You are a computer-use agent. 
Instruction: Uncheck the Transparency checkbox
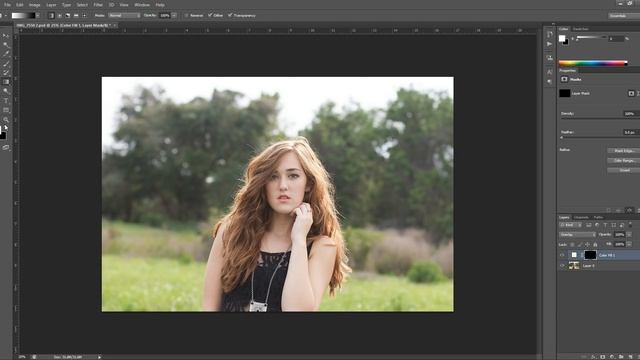coord(230,16)
